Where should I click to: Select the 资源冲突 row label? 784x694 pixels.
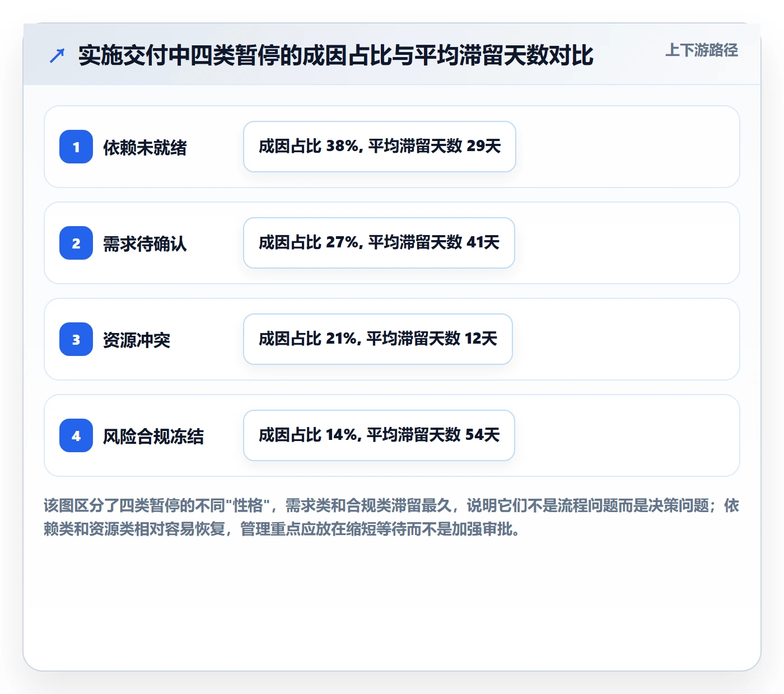(x=137, y=340)
